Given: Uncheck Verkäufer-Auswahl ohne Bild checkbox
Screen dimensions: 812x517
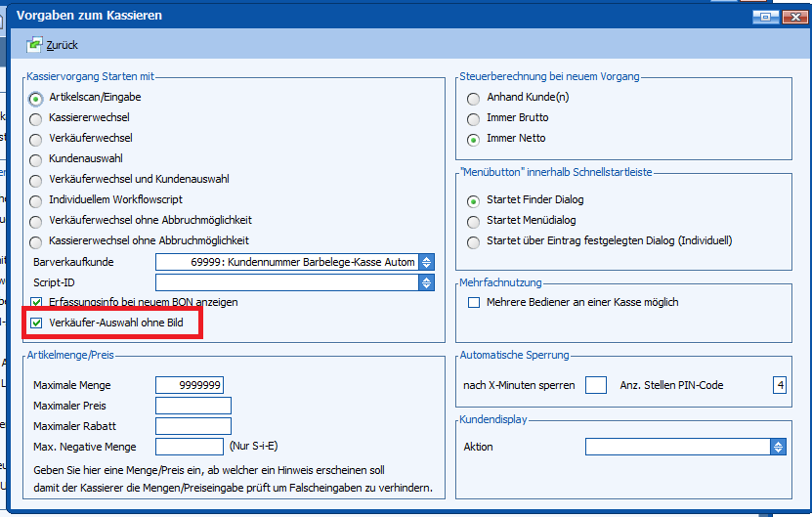Looking at the screenshot, I should 38,323.
